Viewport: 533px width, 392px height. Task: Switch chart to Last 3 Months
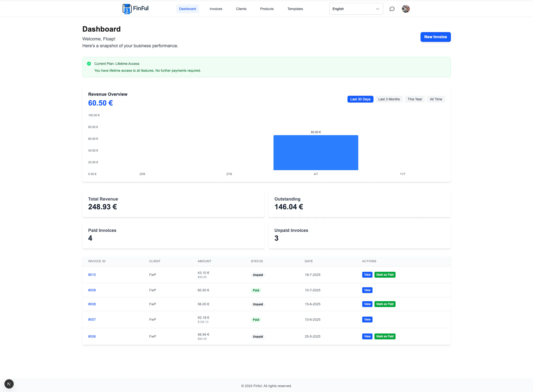pos(389,99)
